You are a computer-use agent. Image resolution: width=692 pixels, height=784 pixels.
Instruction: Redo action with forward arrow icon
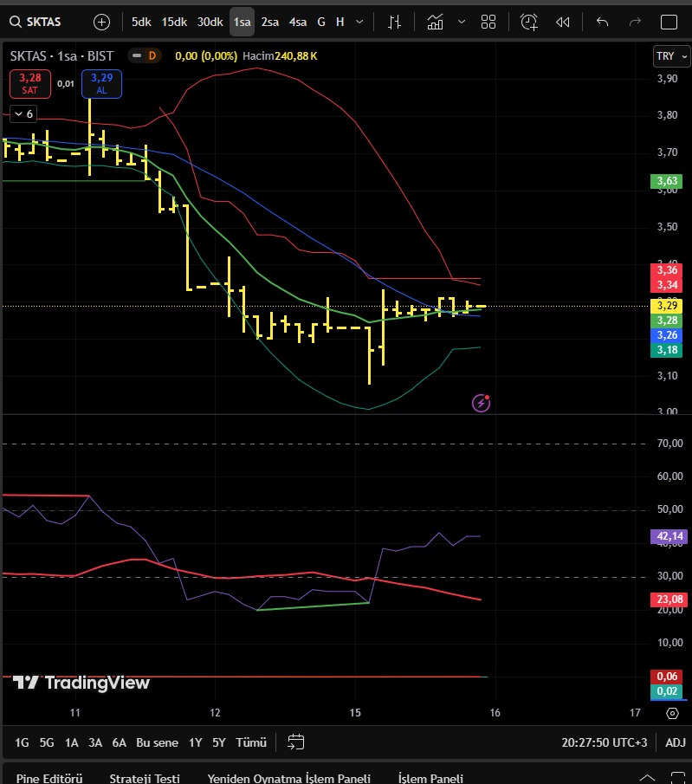point(635,22)
